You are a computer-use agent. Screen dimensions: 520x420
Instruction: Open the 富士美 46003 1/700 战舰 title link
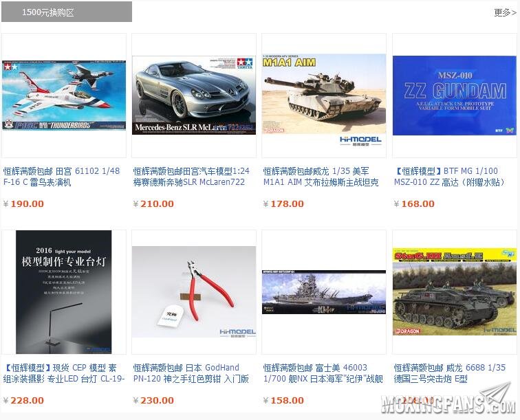click(x=323, y=373)
